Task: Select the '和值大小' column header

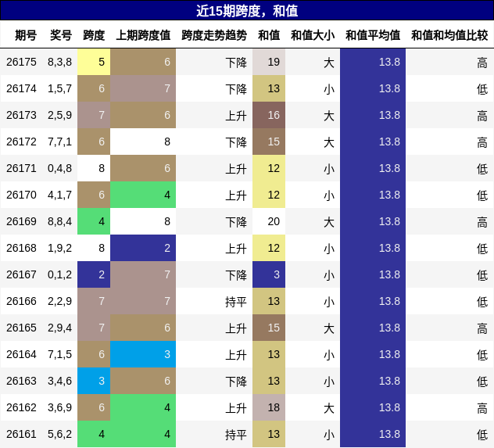Action: pyautogui.click(x=313, y=35)
